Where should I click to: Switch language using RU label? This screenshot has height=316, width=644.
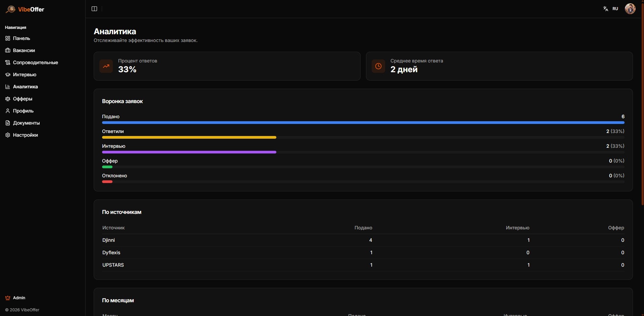[615, 9]
